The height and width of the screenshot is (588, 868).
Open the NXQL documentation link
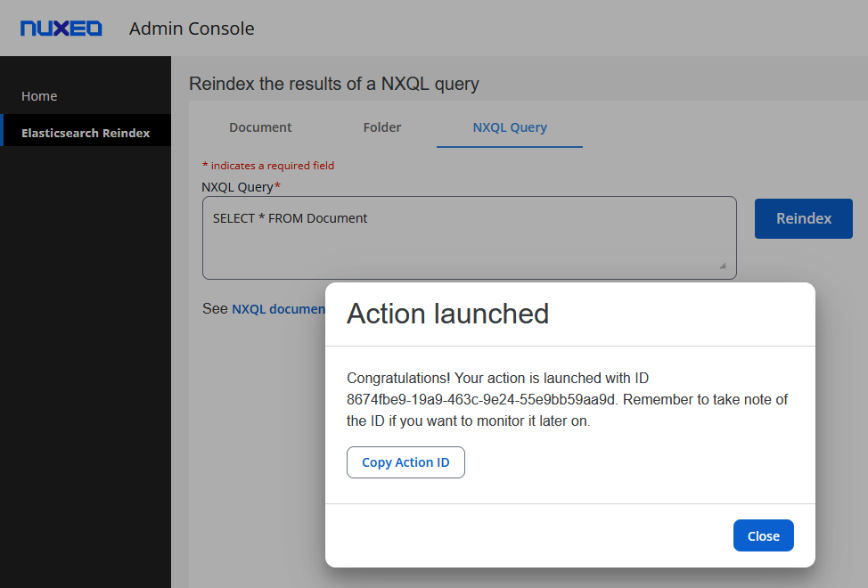pyautogui.click(x=278, y=309)
